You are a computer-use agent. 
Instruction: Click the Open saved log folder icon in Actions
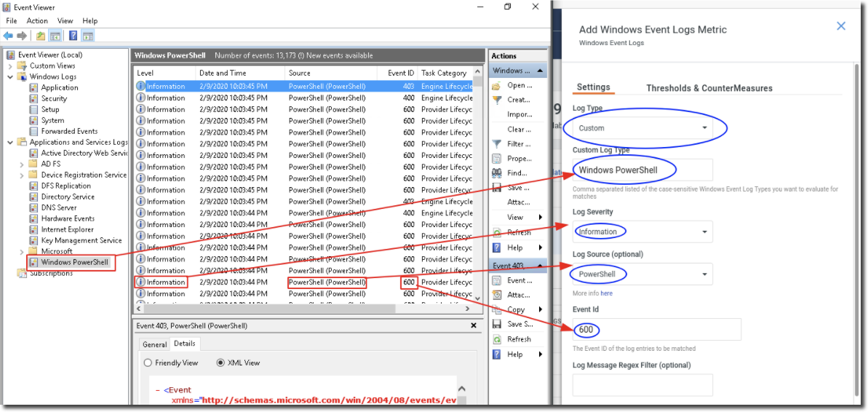pyautogui.click(x=497, y=85)
